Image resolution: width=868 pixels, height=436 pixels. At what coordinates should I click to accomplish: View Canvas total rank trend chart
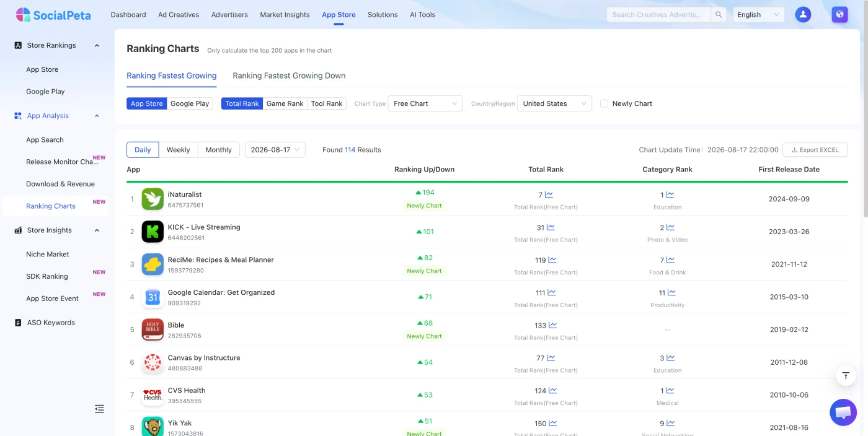click(x=551, y=358)
